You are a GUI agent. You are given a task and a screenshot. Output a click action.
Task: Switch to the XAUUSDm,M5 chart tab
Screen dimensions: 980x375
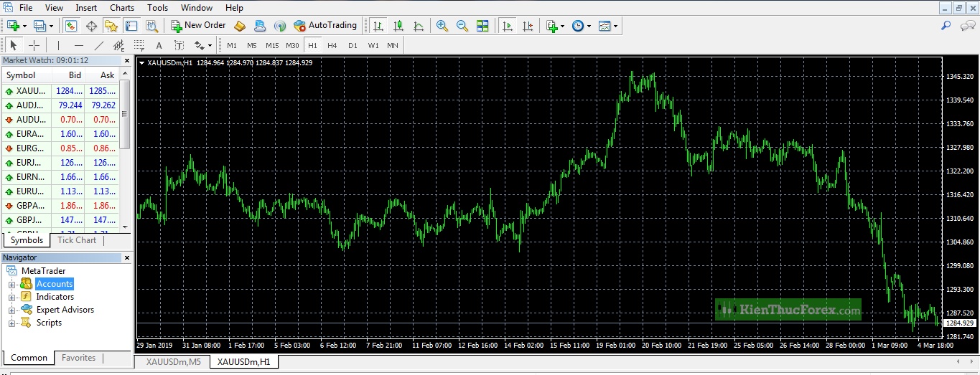(x=174, y=362)
